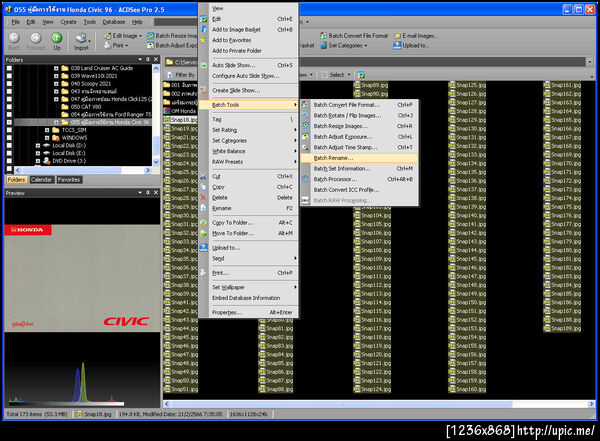This screenshot has height=441, width=600.
Task: Tick checkbox for 040 Scoopy 2021 folder
Action: [9, 83]
